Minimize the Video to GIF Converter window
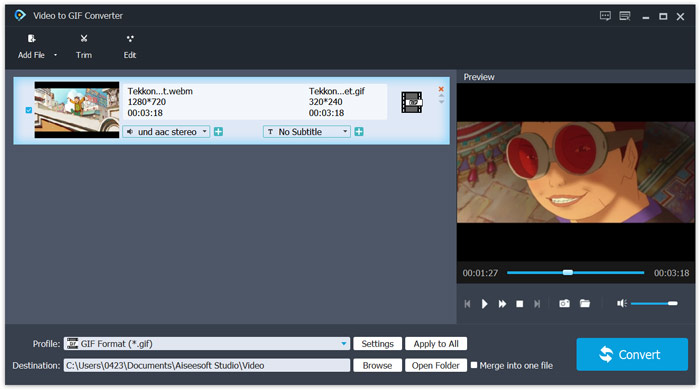The image size is (700, 390). pos(646,17)
